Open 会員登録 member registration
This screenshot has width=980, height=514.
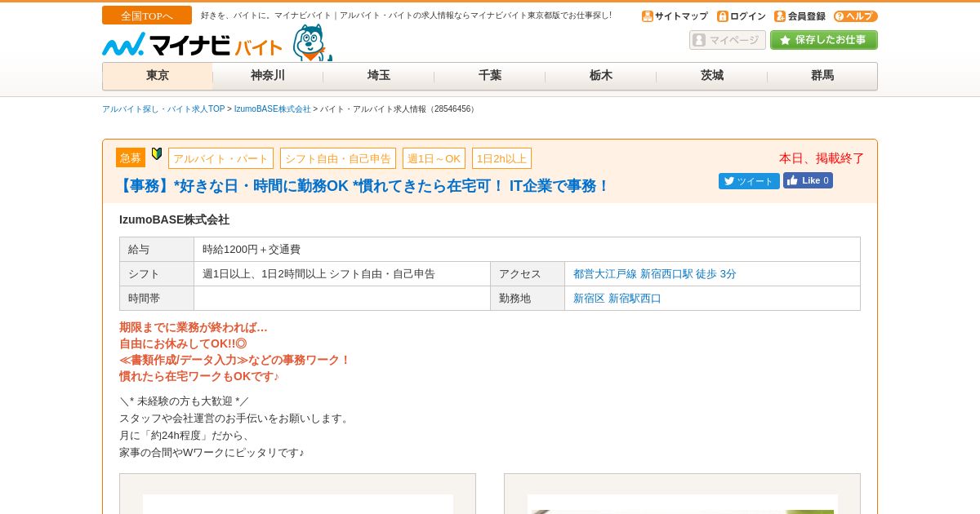point(800,16)
